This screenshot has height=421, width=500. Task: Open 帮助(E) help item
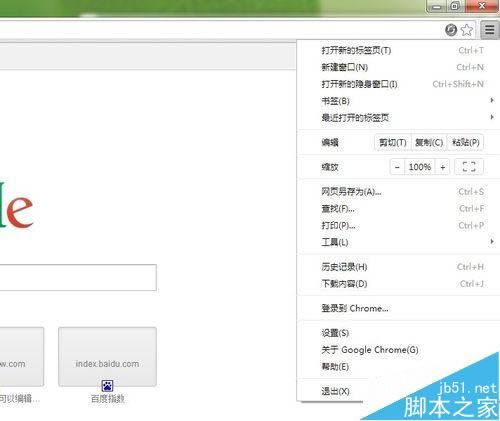pos(398,367)
